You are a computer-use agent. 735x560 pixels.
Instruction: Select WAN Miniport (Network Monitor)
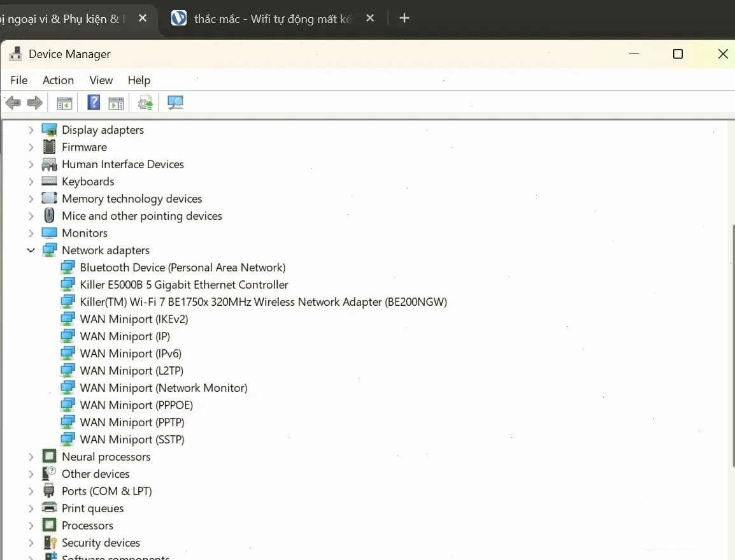click(x=164, y=388)
